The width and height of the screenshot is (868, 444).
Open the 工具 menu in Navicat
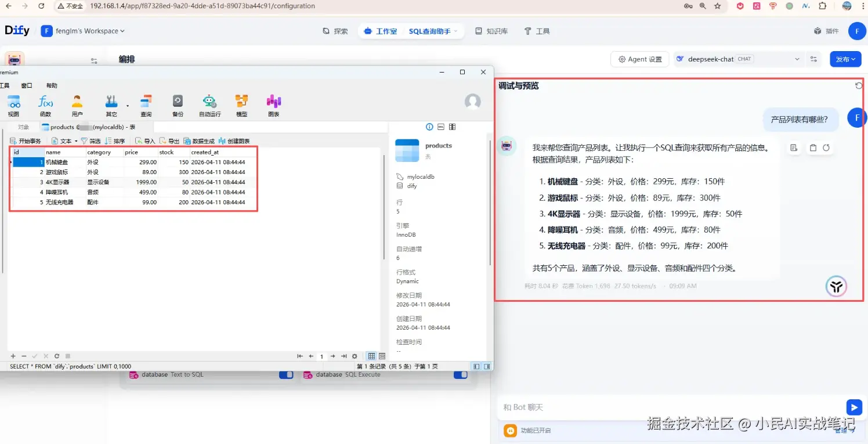pos(5,85)
